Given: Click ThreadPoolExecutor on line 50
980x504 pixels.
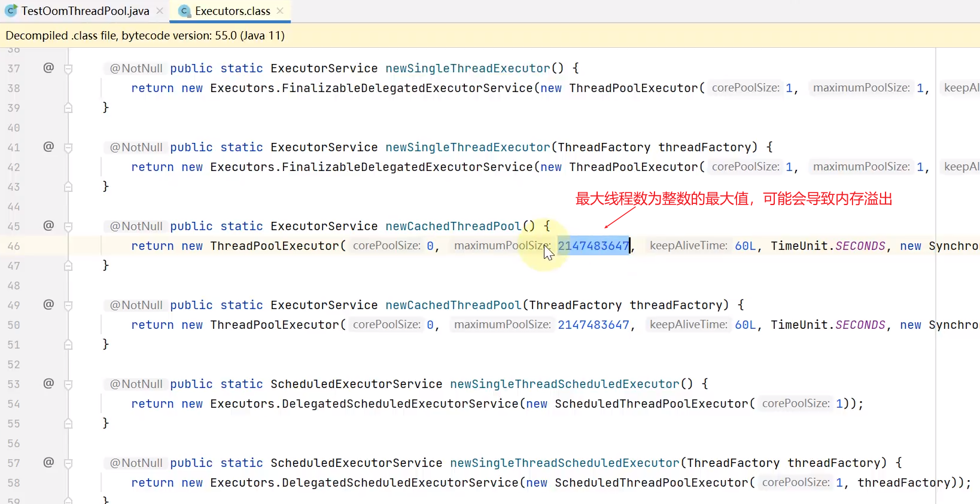Looking at the screenshot, I should [275, 325].
